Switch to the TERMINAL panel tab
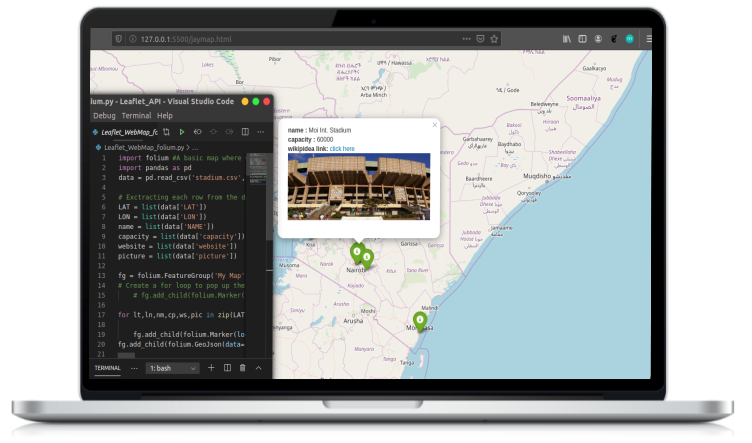This screenshot has height=443, width=752. point(107,368)
